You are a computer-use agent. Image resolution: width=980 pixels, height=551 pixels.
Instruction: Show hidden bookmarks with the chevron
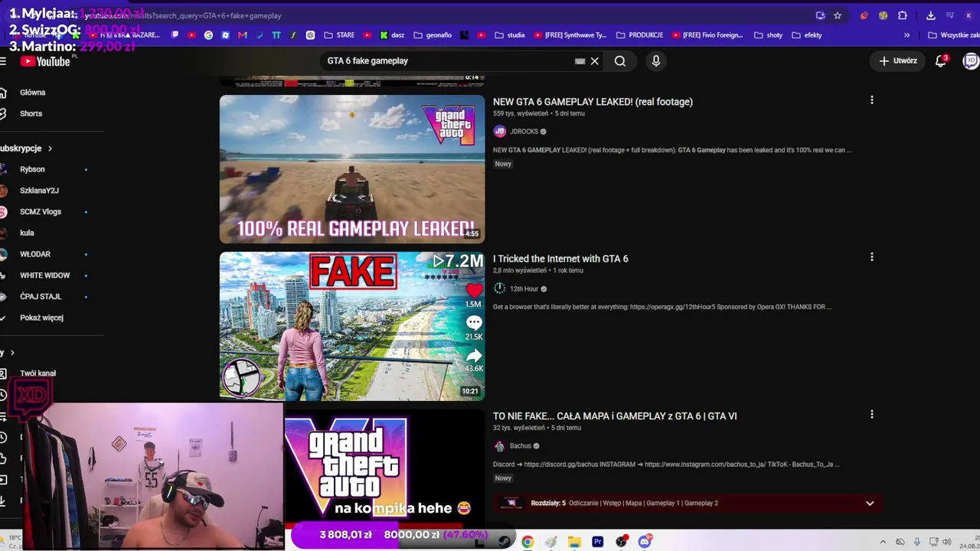coord(907,35)
